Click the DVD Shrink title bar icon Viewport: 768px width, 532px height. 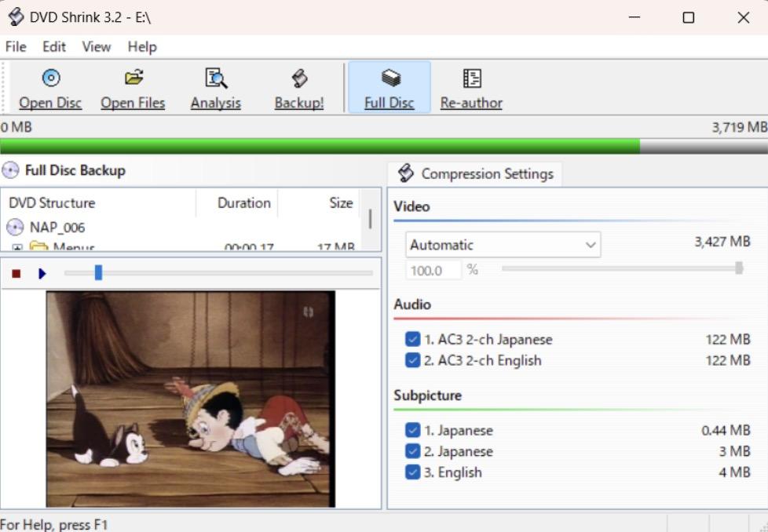pyautogui.click(x=16, y=16)
